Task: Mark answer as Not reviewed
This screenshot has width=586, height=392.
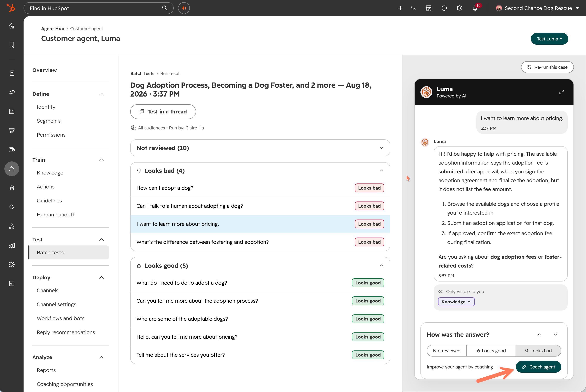Action: [x=447, y=350]
